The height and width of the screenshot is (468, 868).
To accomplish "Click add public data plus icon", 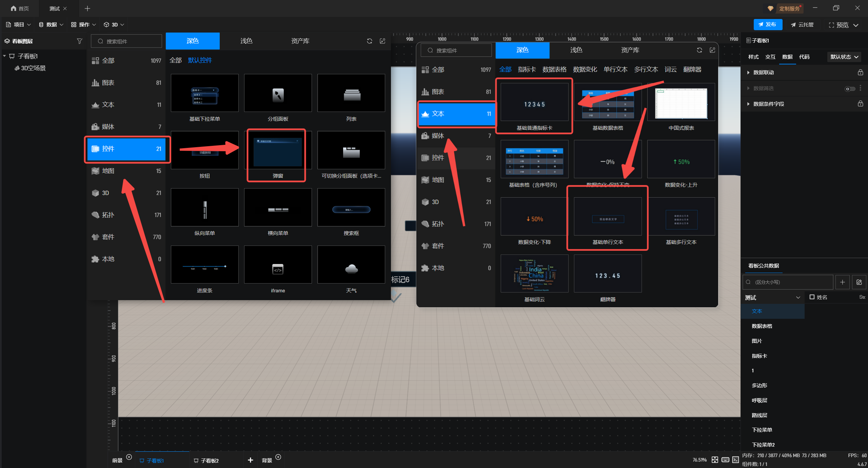I will 843,282.
